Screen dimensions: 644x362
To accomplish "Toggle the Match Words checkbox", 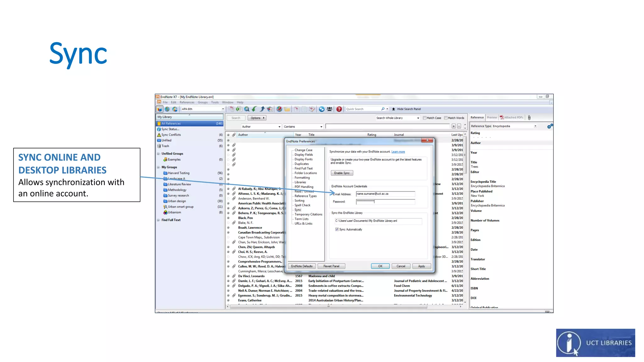I will pos(446,118).
